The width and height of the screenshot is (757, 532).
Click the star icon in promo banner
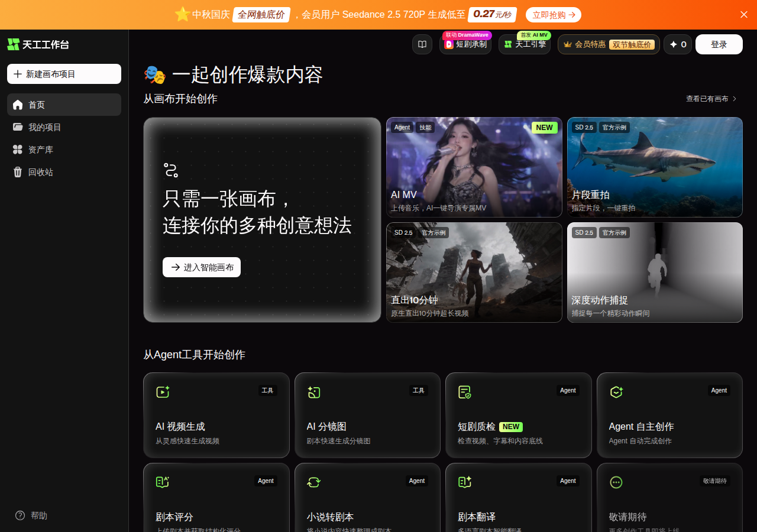pos(182,14)
